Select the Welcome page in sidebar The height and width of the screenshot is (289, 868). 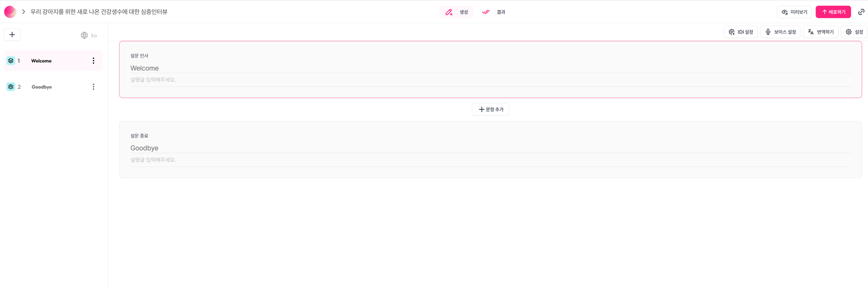pos(53,61)
